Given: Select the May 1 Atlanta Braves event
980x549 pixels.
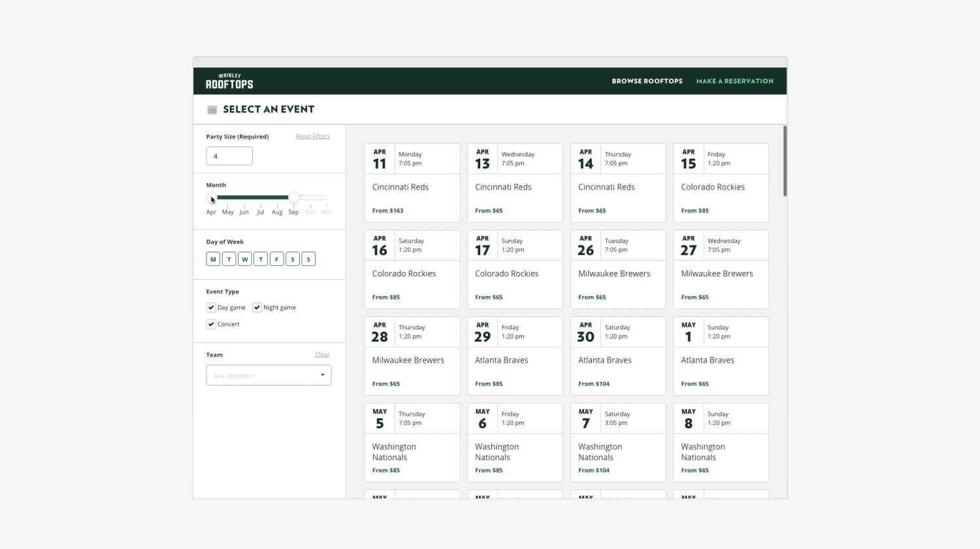Looking at the screenshot, I should pyautogui.click(x=721, y=356).
